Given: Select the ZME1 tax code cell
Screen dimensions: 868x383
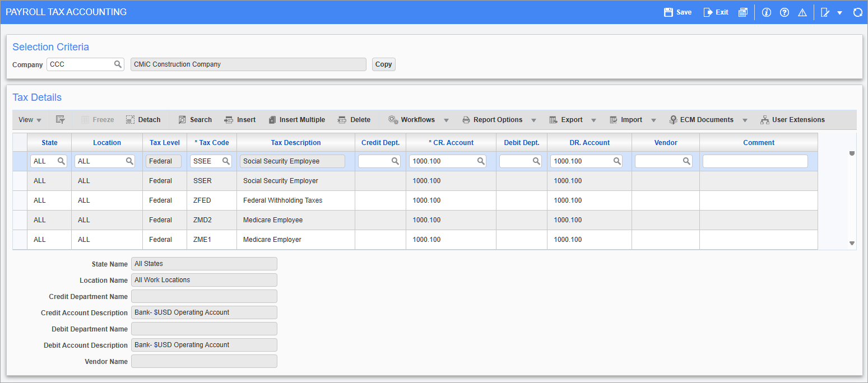Looking at the screenshot, I should click(x=211, y=240).
